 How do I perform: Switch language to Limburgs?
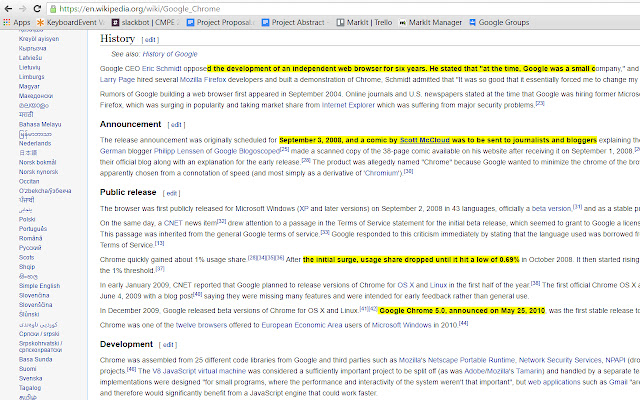coord(31,77)
